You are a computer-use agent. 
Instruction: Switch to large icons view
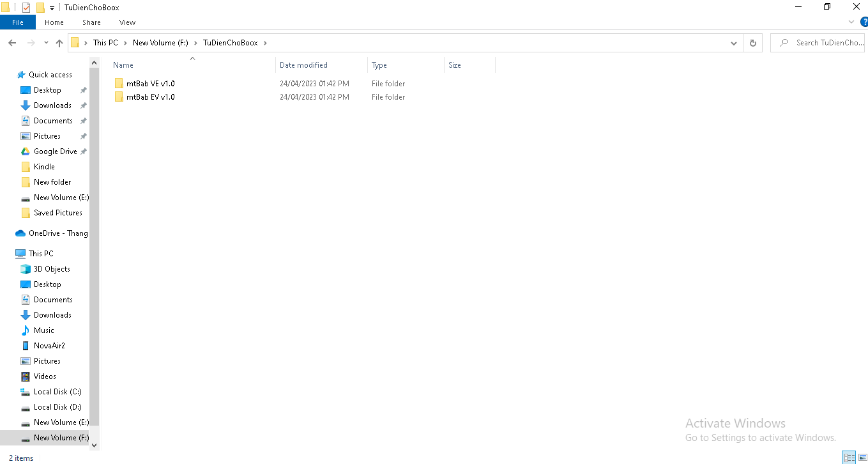coord(862,457)
